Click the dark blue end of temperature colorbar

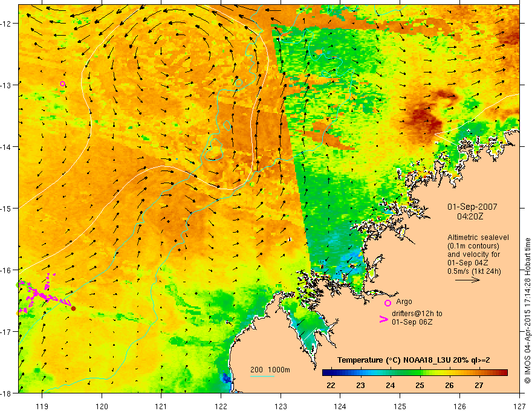(x=328, y=373)
